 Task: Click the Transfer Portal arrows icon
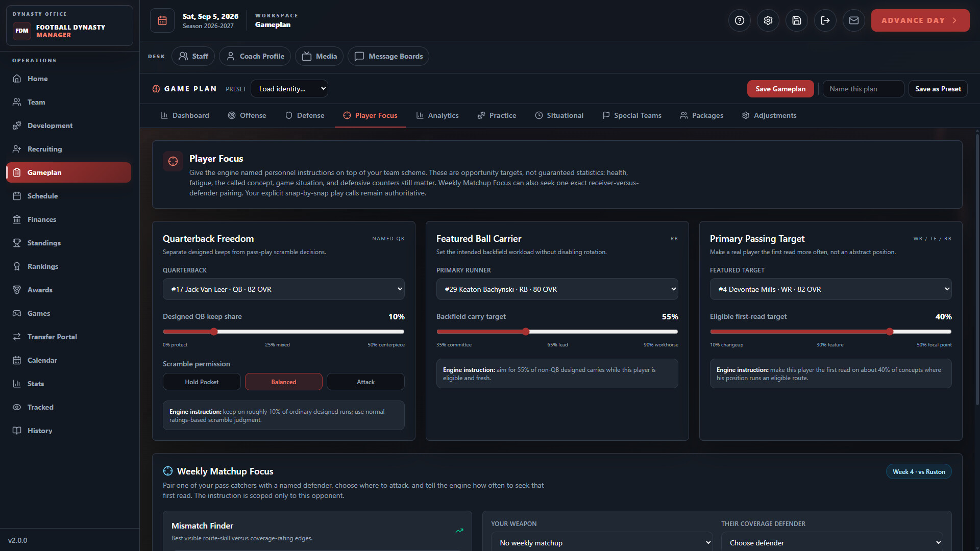coord(17,337)
